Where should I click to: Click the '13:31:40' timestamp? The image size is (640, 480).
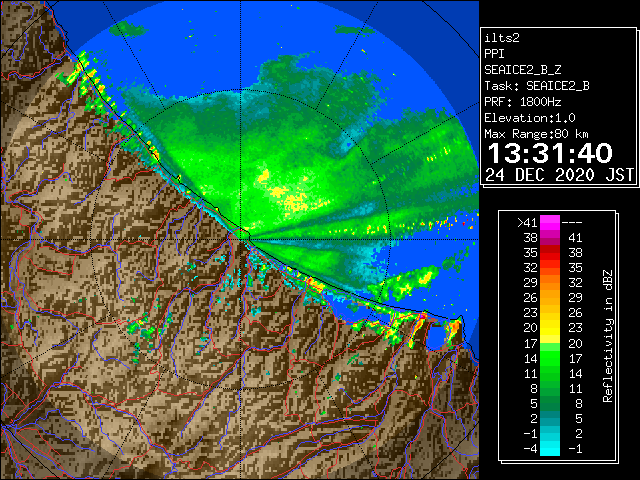[x=550, y=153]
